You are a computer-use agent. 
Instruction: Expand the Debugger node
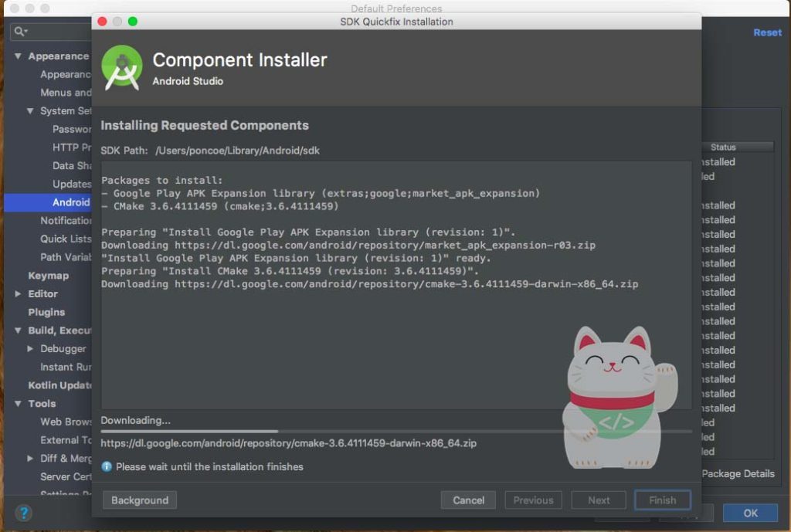(x=30, y=348)
